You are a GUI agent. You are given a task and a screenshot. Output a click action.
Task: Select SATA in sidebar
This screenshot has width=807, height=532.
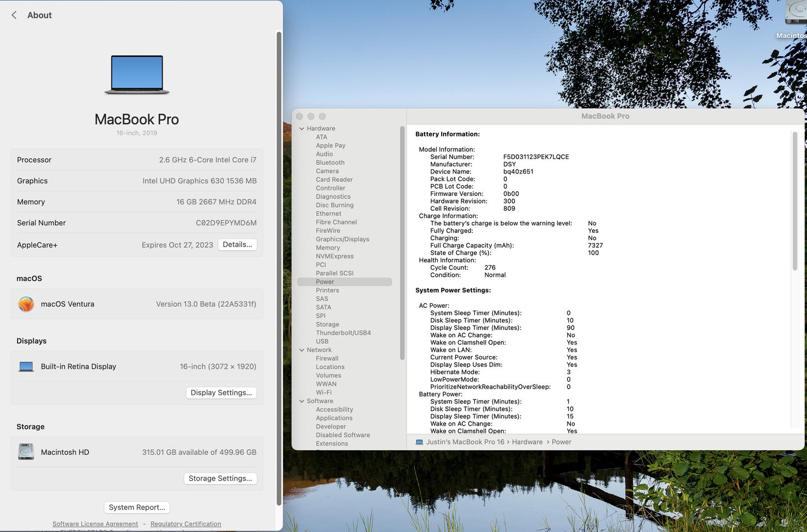click(323, 307)
